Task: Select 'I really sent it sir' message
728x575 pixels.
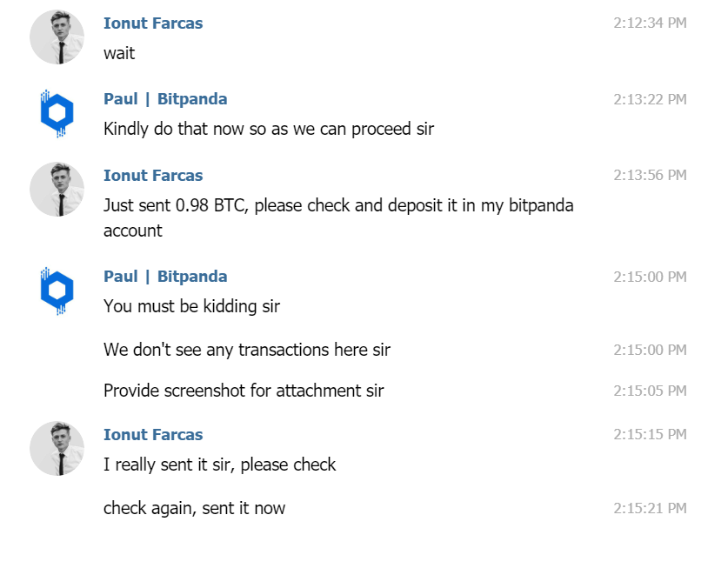Action: click(x=219, y=465)
